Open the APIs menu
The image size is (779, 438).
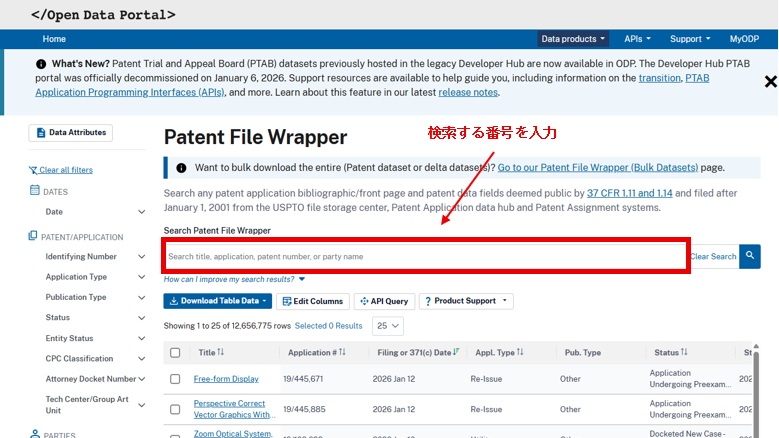(x=637, y=39)
